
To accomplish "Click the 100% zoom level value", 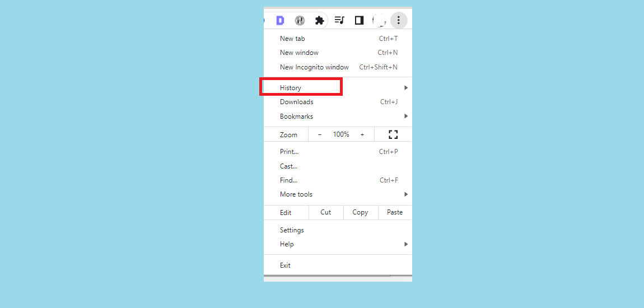I will coord(341,134).
